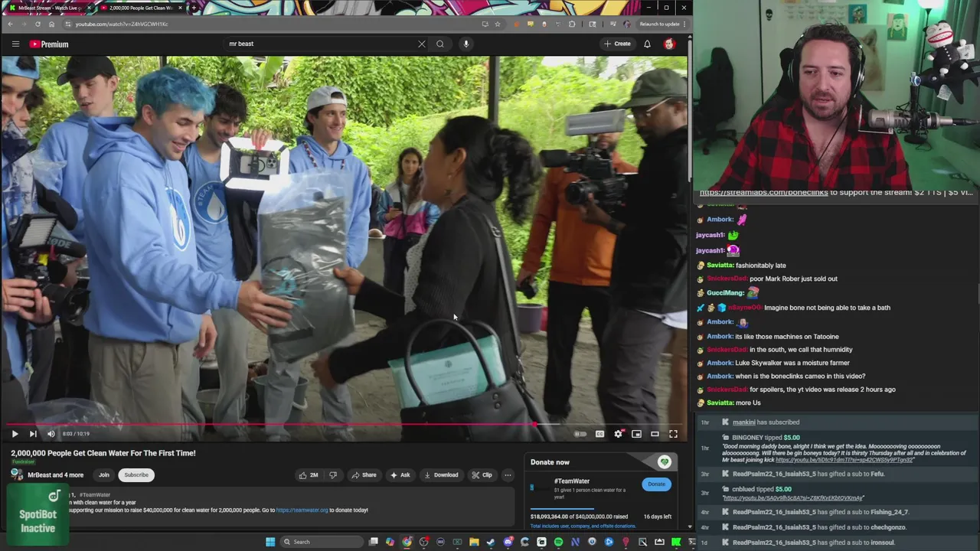Toggle the autoplay switch in player
Image resolution: width=980 pixels, height=551 pixels.
(x=580, y=434)
